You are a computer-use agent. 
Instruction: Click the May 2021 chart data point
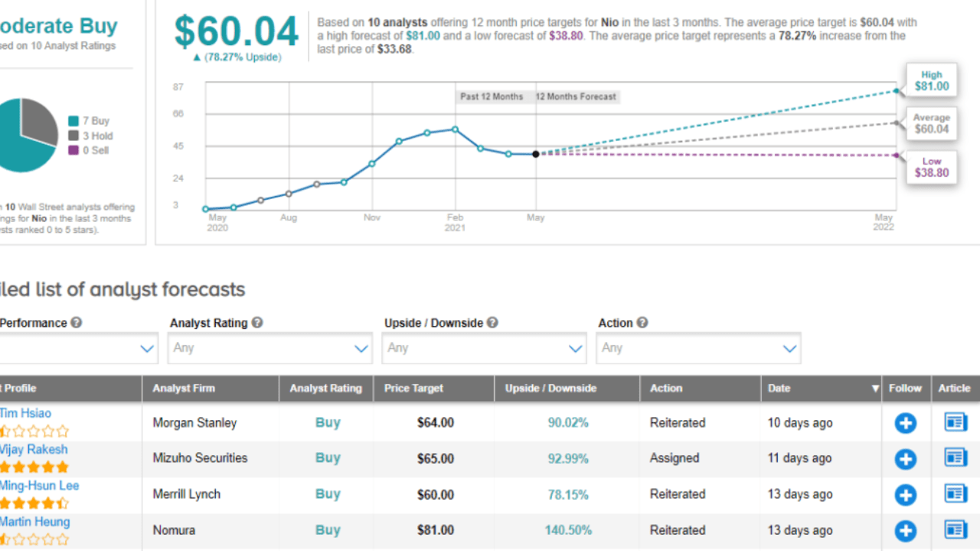(x=535, y=154)
